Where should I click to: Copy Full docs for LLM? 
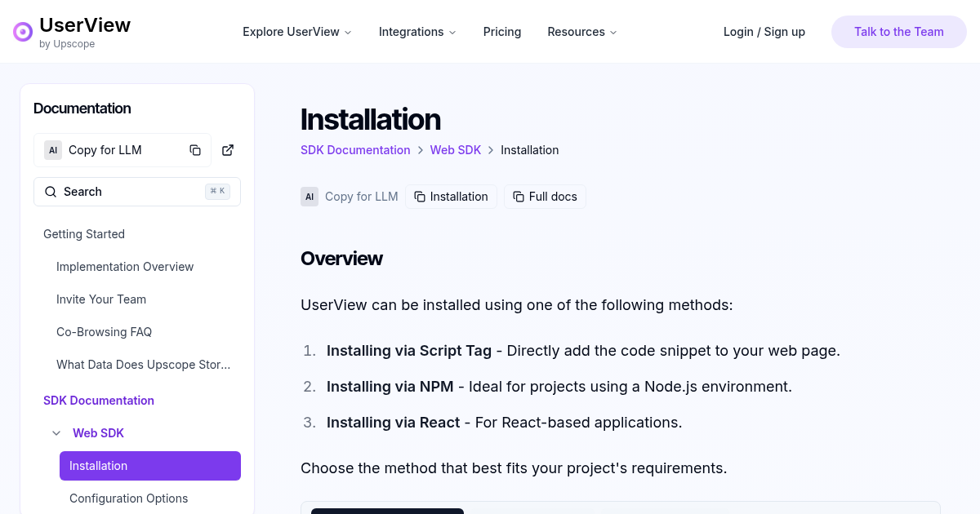coord(545,197)
